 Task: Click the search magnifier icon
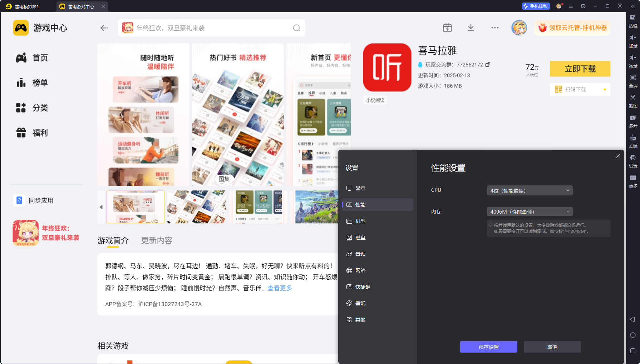pos(296,28)
